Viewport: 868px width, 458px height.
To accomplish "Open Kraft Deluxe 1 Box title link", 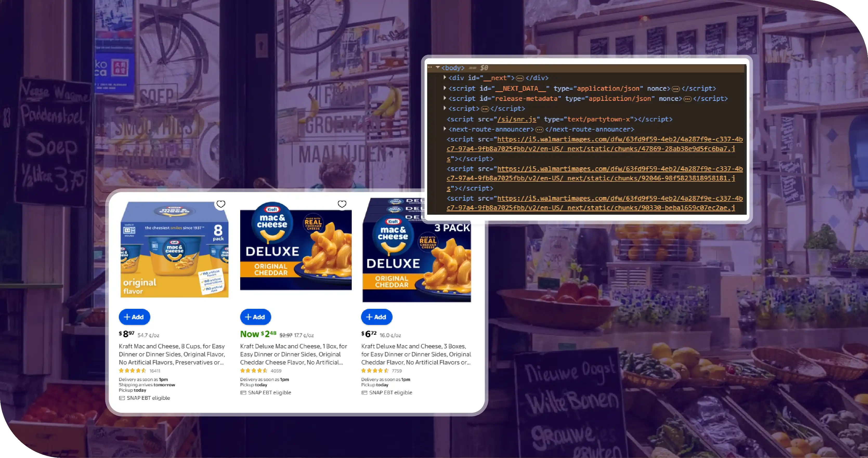I will coord(293,354).
